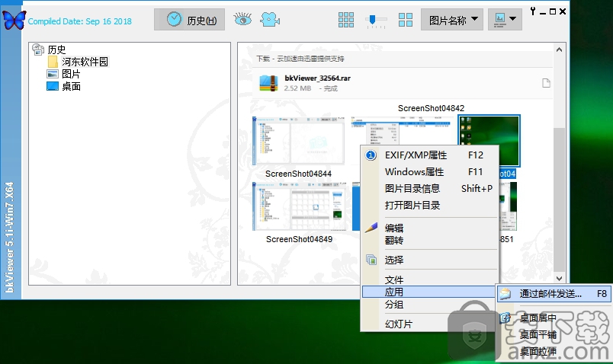Click the mail envelope icon in submenu
Screen dimensions: 613x364
(505, 294)
